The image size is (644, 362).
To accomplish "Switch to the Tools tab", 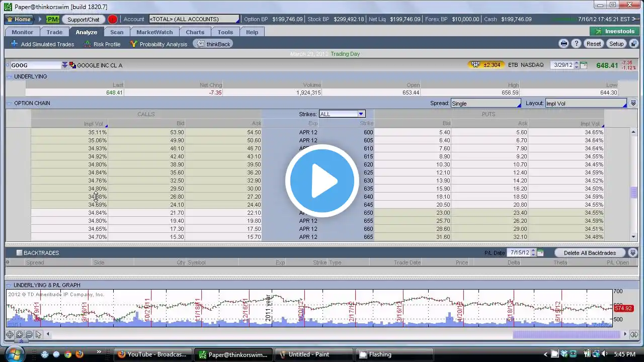I will (x=225, y=32).
